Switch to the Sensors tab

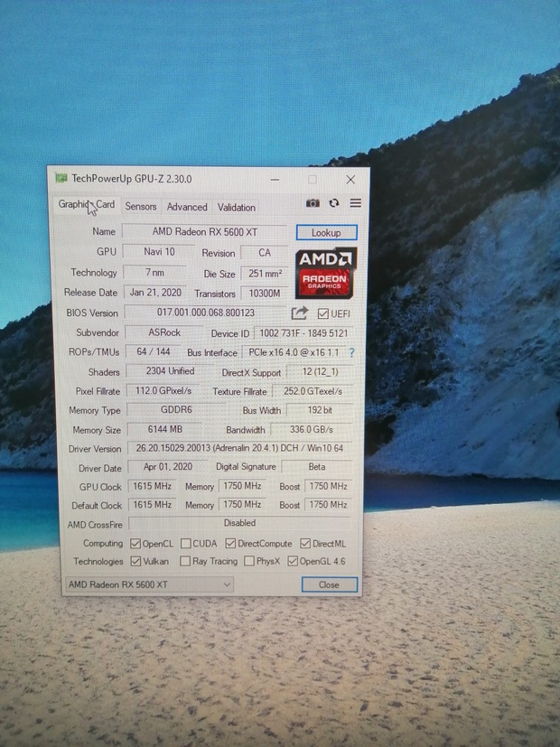pos(141,206)
